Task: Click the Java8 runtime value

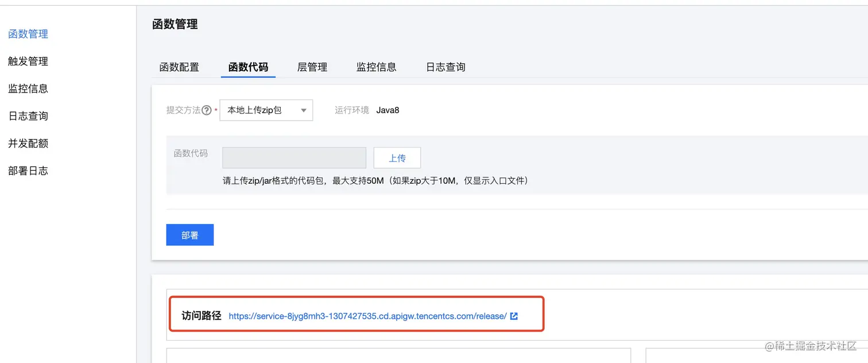Action: (x=387, y=110)
